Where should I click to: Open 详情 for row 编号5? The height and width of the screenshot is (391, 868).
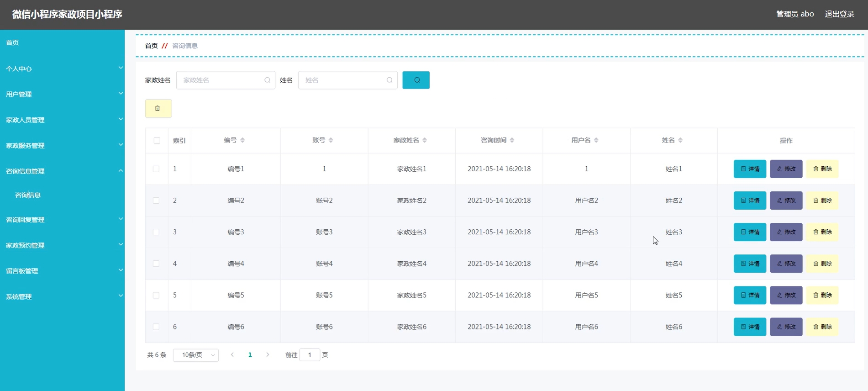tap(750, 295)
